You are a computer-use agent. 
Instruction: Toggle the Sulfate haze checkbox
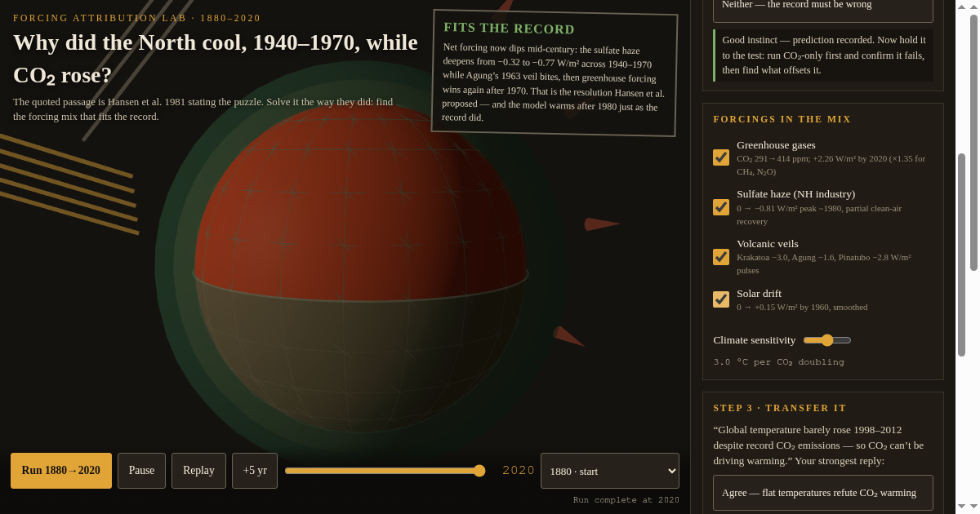pos(721,207)
